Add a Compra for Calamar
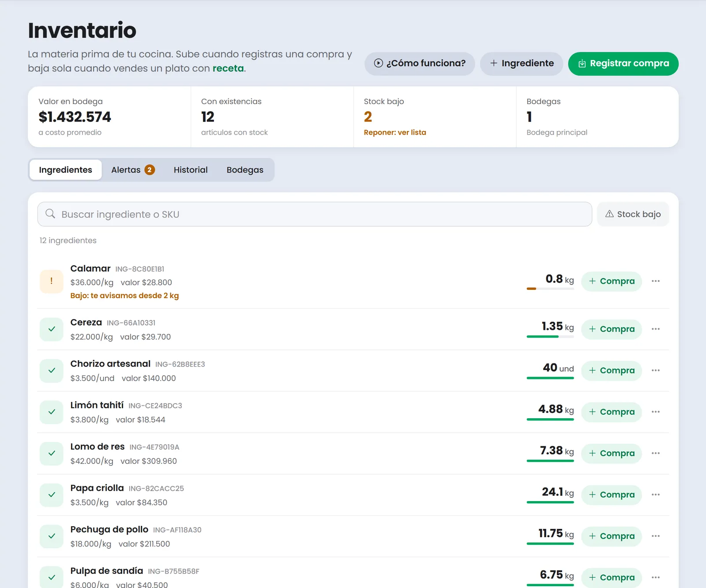 611,281
